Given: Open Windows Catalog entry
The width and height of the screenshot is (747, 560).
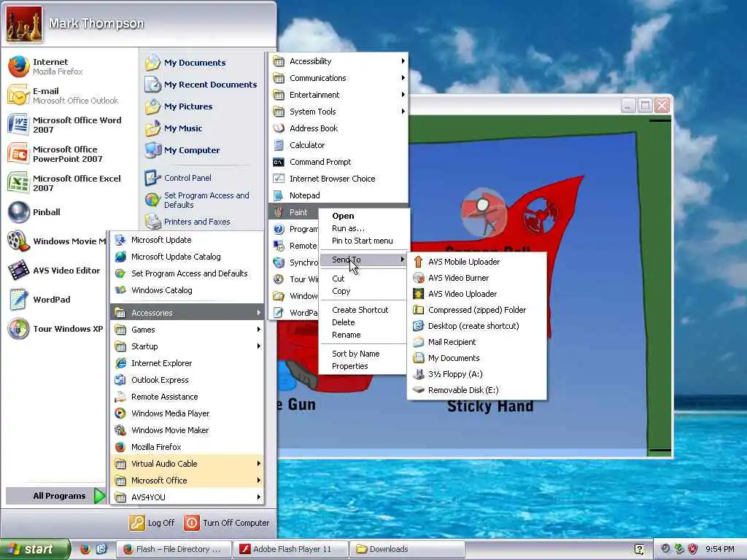Looking at the screenshot, I should (x=187, y=290).
